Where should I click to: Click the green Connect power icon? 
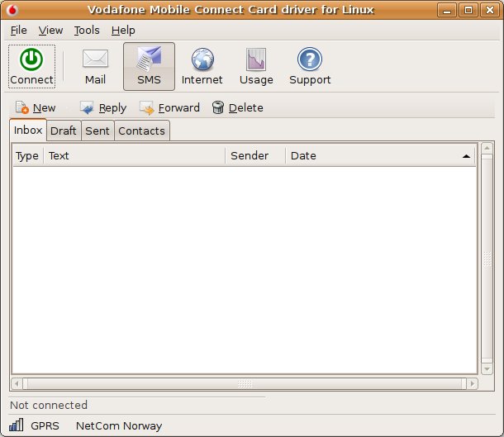pos(31,59)
